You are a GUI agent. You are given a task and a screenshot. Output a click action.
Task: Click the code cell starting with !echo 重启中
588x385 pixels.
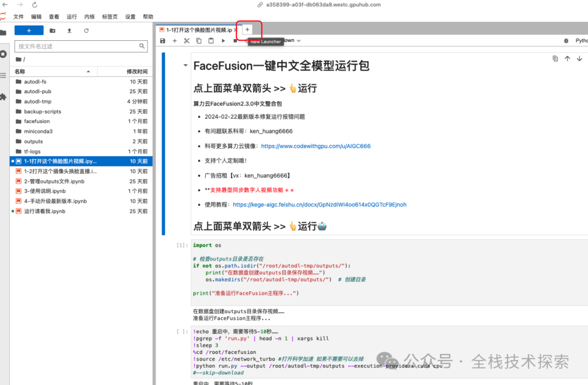(389, 352)
